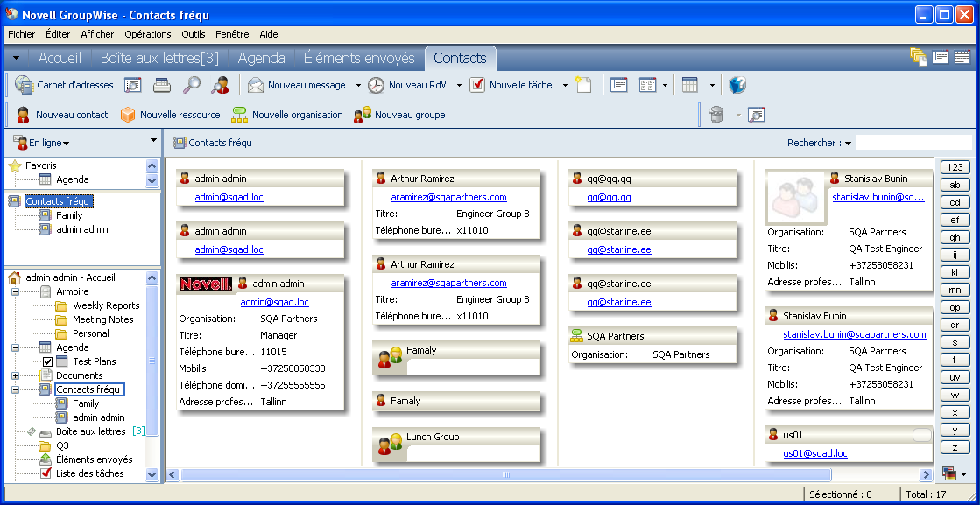Click Stanislav Bunin's contact photo placeholder

pyautogui.click(x=796, y=197)
